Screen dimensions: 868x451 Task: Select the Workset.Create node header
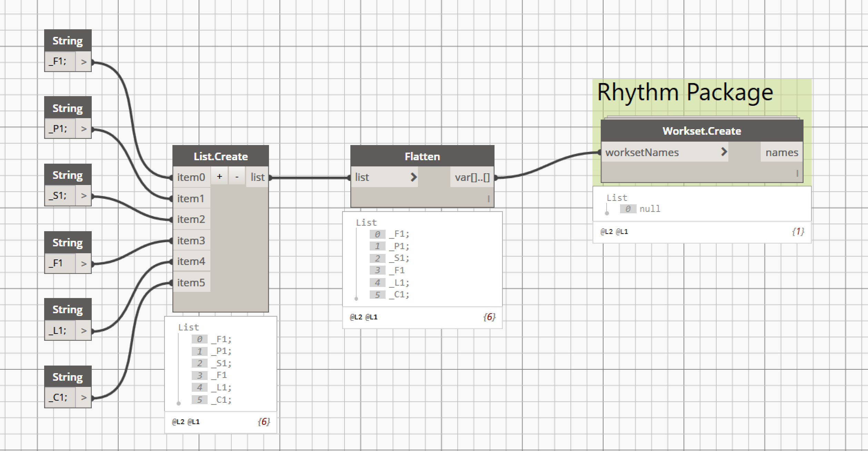701,131
